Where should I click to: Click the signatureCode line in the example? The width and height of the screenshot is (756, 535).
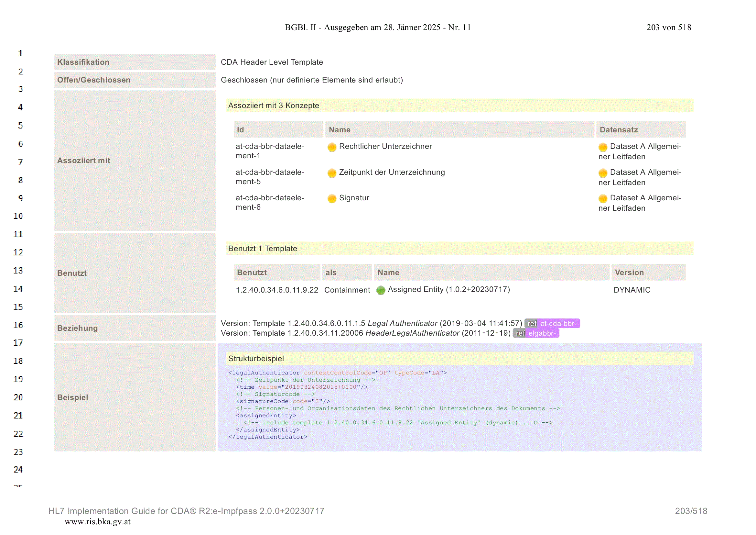(283, 401)
